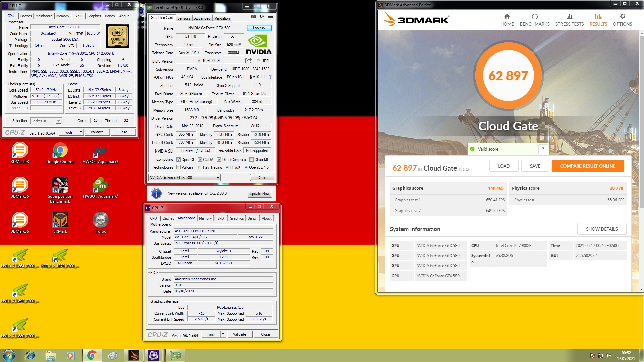Open 3DMark03 desktop shortcut

20,153
